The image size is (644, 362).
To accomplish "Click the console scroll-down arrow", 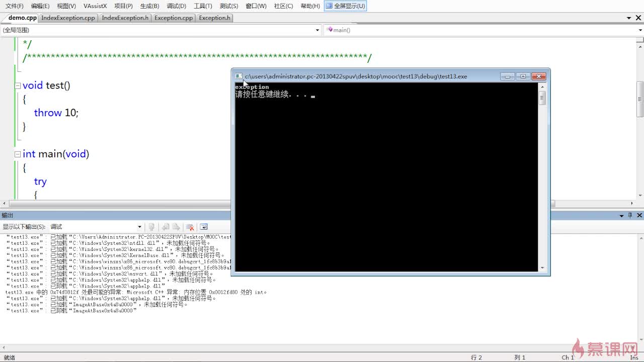I will (x=542, y=268).
